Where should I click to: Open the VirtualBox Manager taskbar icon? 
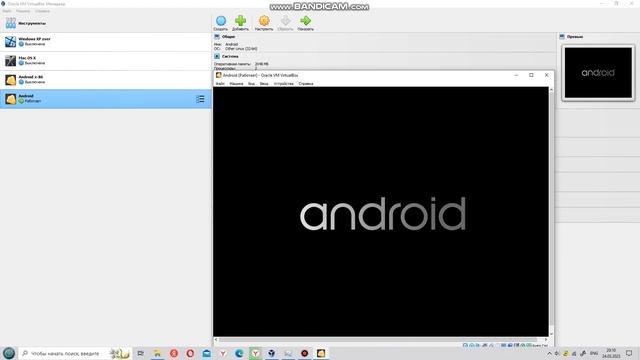(272, 353)
